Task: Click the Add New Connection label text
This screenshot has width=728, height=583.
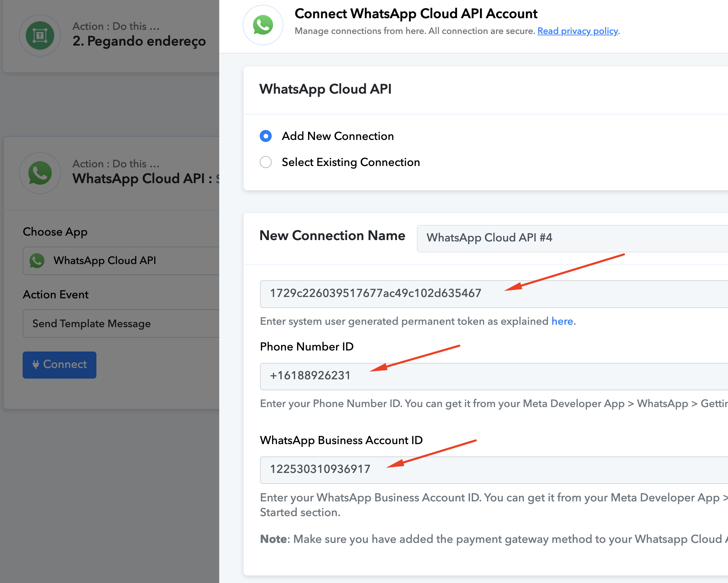Action: click(x=338, y=136)
